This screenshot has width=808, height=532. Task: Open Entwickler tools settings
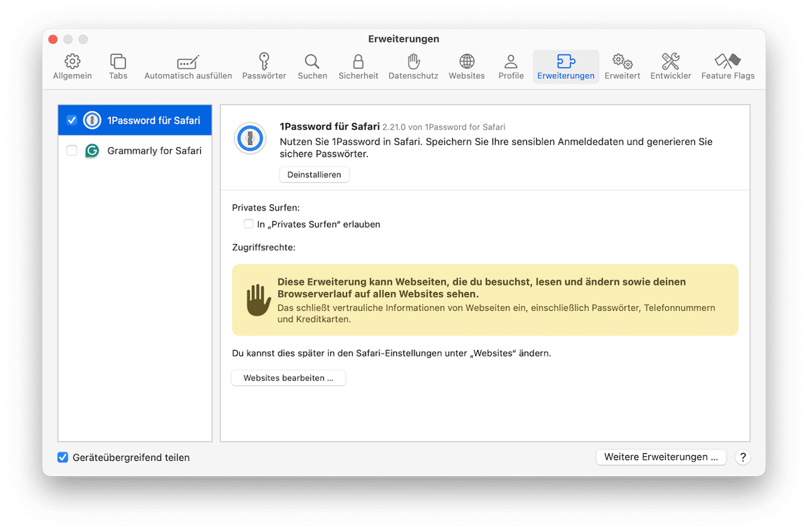[x=670, y=62]
